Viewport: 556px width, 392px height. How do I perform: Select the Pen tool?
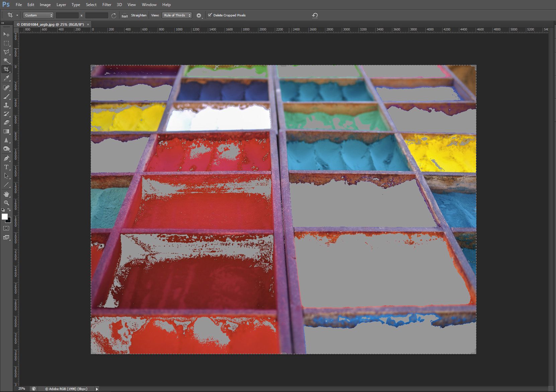click(x=6, y=158)
